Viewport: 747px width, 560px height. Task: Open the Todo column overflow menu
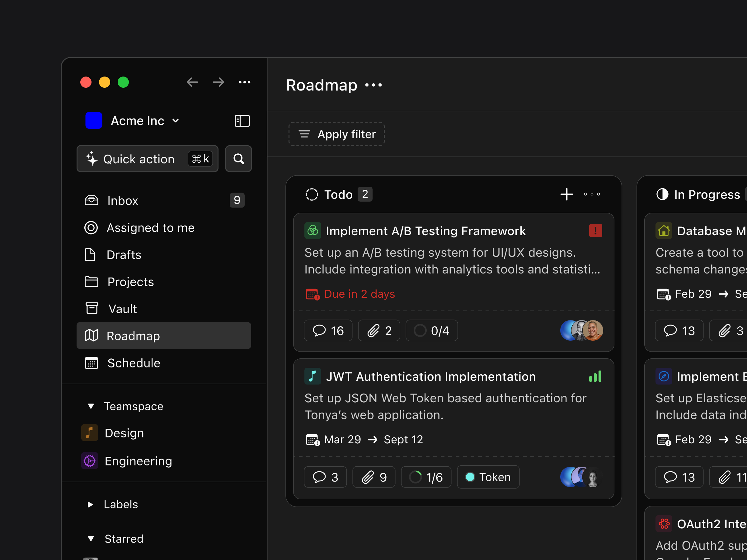coord(591,194)
